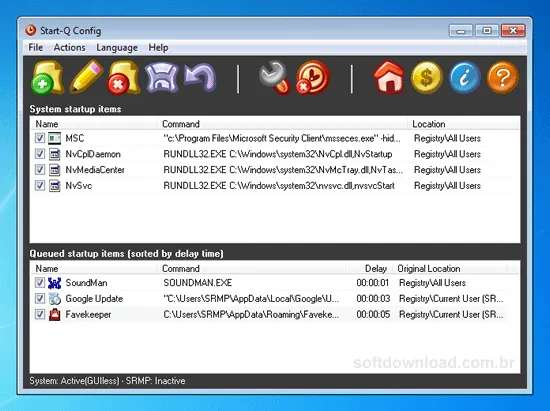Click the Location column header

click(463, 124)
